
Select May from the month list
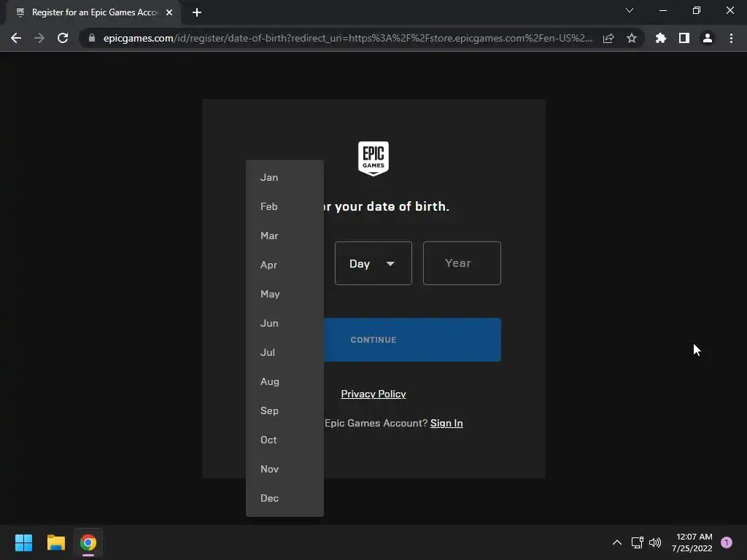(285, 294)
